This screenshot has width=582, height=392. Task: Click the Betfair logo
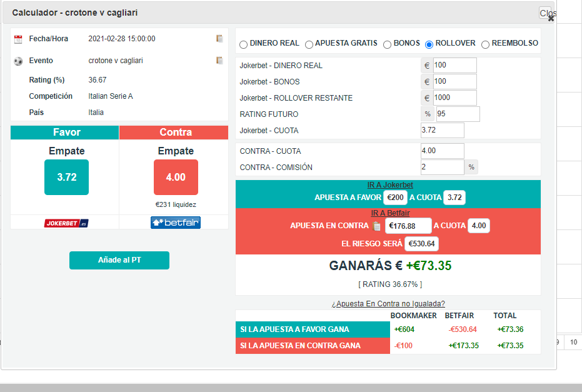(176, 223)
